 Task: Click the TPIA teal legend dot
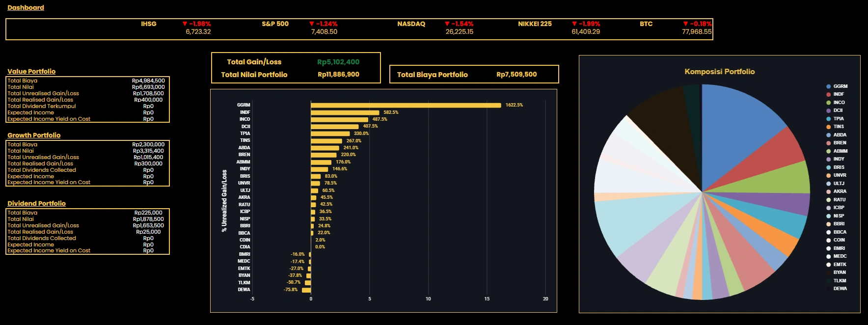pyautogui.click(x=828, y=119)
